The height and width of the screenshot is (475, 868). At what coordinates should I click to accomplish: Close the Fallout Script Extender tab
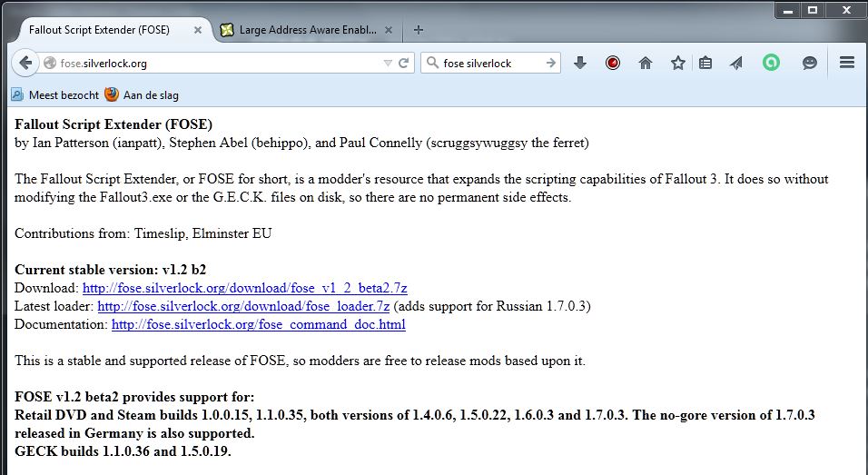click(x=198, y=31)
